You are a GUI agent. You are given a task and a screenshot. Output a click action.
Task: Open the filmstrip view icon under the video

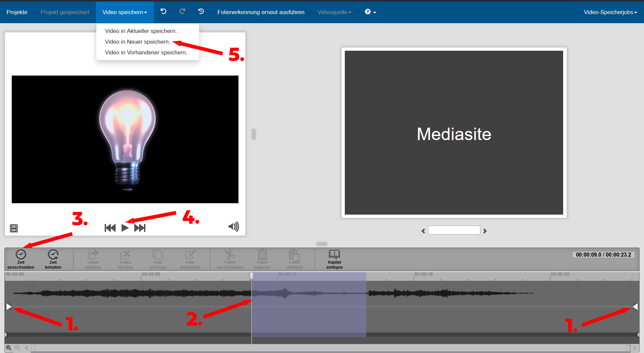(14, 228)
